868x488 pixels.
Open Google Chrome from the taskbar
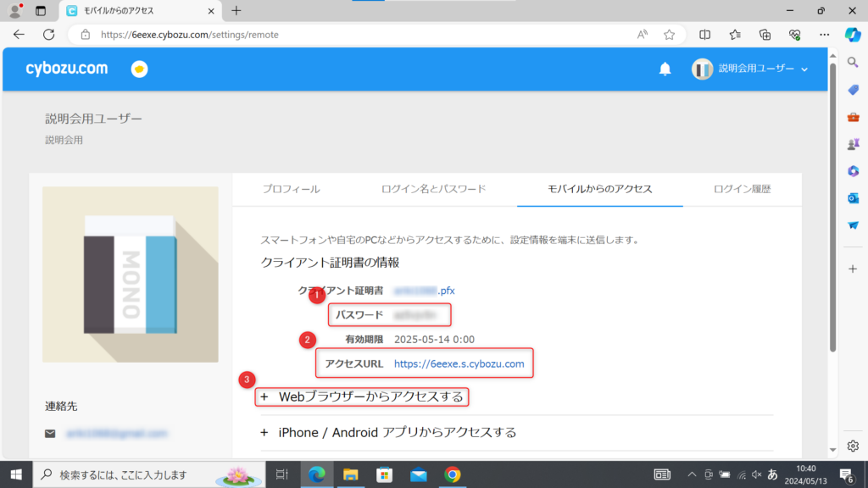[452, 474]
